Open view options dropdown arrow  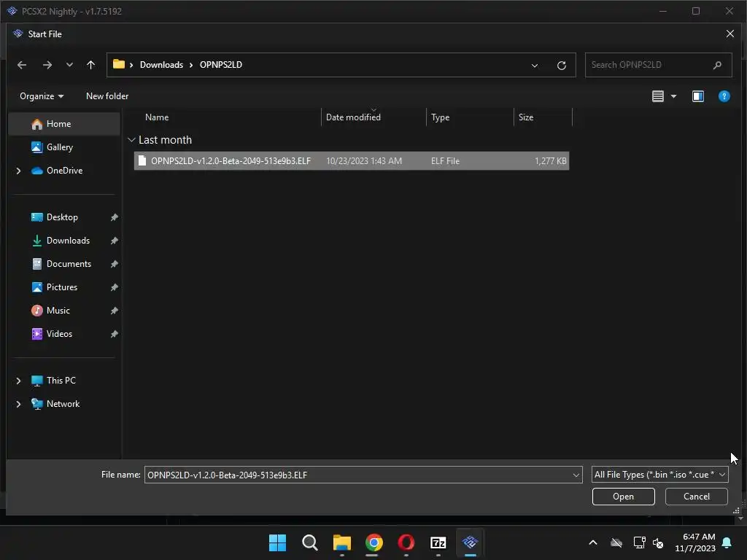pos(673,97)
